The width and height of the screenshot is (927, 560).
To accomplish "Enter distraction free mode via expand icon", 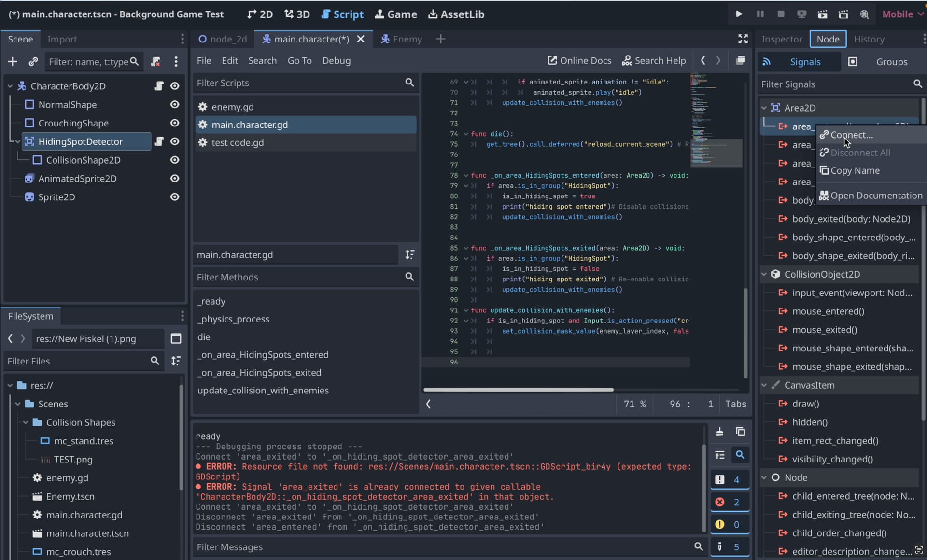I will [x=743, y=39].
